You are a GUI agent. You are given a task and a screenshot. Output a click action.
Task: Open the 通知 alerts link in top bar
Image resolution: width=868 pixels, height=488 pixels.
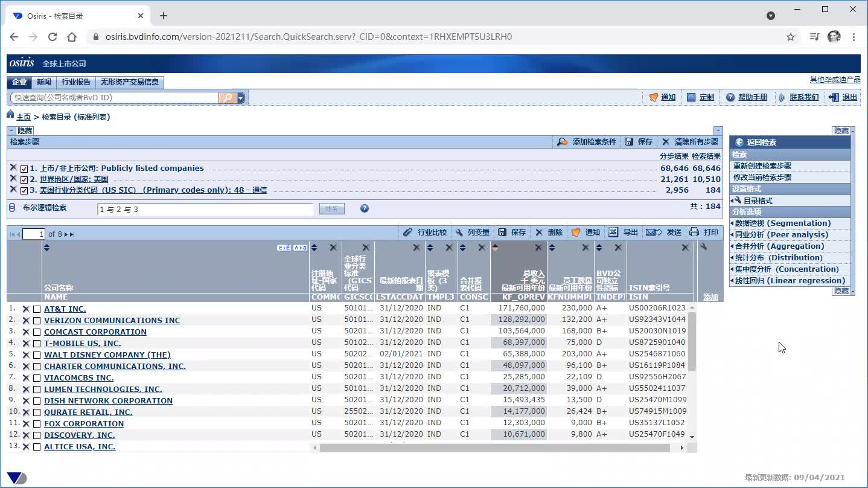[662, 97]
